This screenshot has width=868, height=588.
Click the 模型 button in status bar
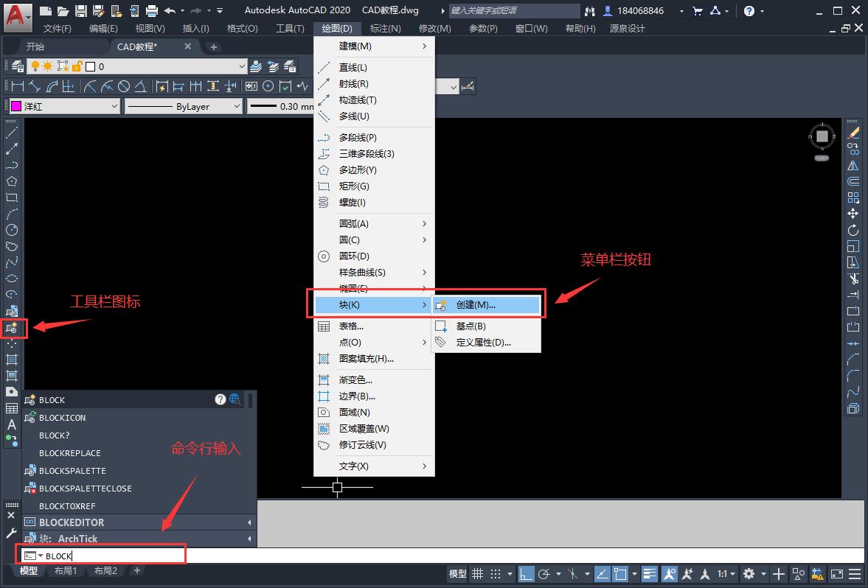(458, 573)
